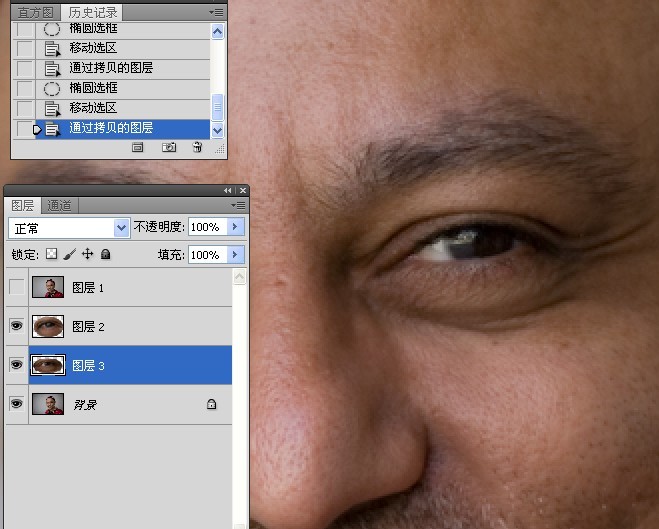Delete current history state trash icon
The width and height of the screenshot is (659, 529).
[197, 147]
